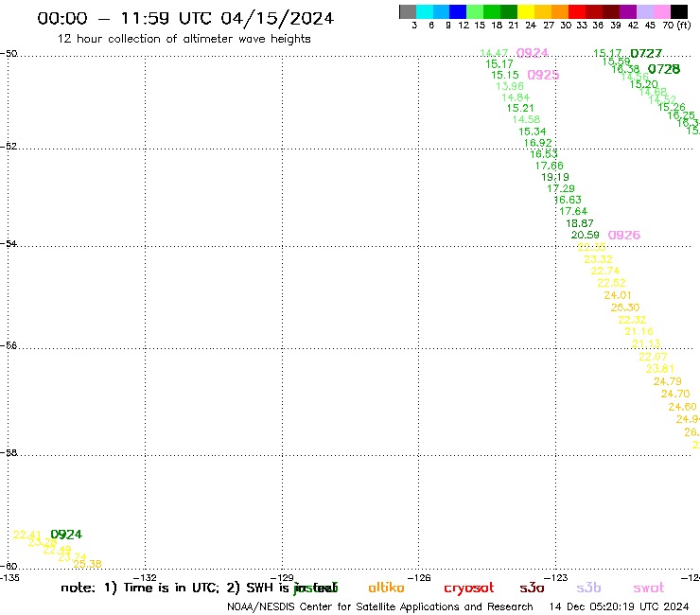Click the dark green time marker 0924
The height and width of the screenshot is (615, 700).
tap(66, 535)
